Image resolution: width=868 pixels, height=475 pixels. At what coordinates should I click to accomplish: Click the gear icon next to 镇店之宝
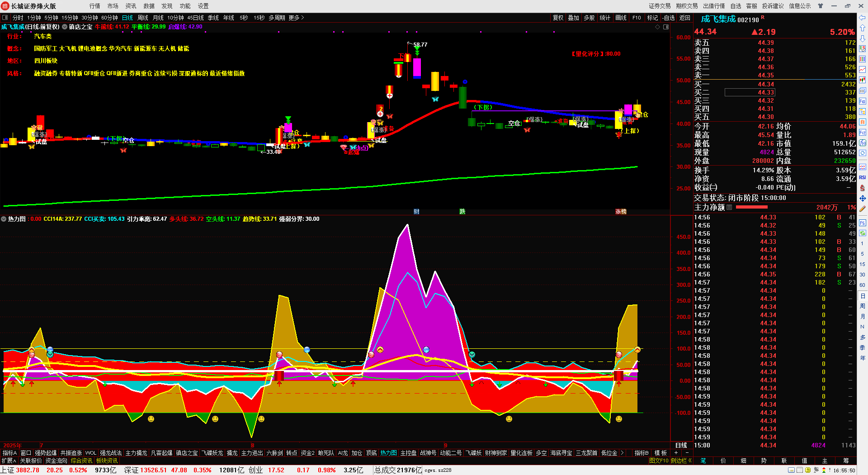pos(65,27)
